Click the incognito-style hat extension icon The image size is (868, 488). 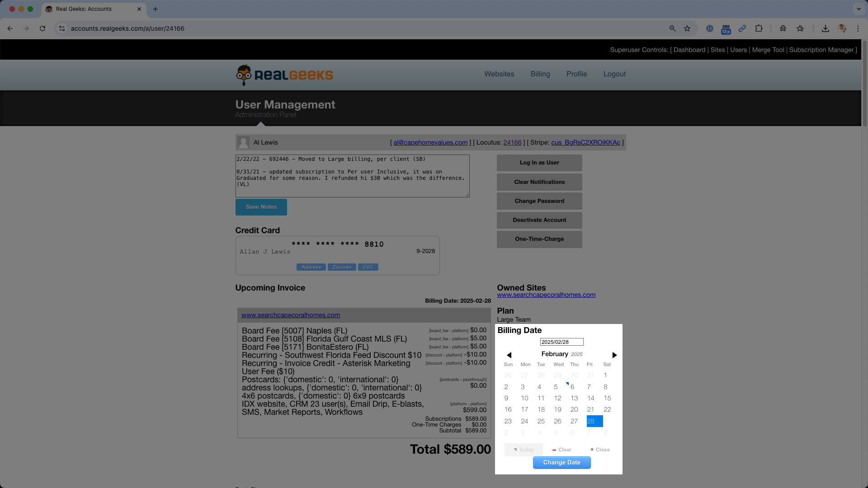point(783,28)
